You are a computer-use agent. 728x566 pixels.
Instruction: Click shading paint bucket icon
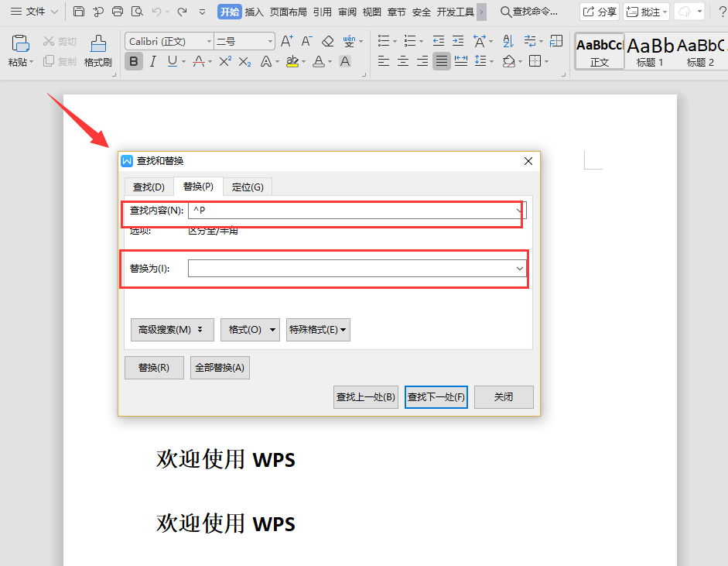pos(509,61)
